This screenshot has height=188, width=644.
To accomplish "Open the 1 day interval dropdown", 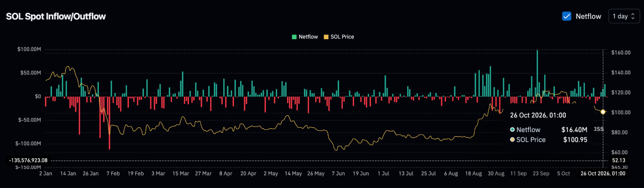I will [624, 16].
